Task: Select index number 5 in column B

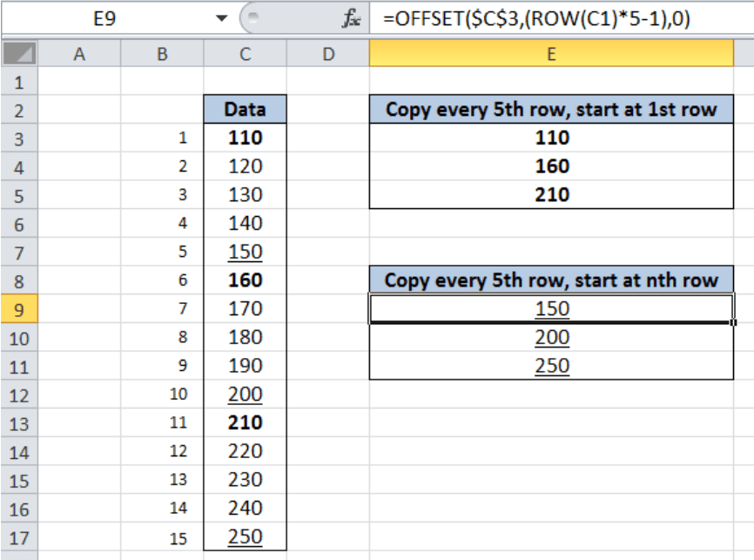Action: [162, 252]
